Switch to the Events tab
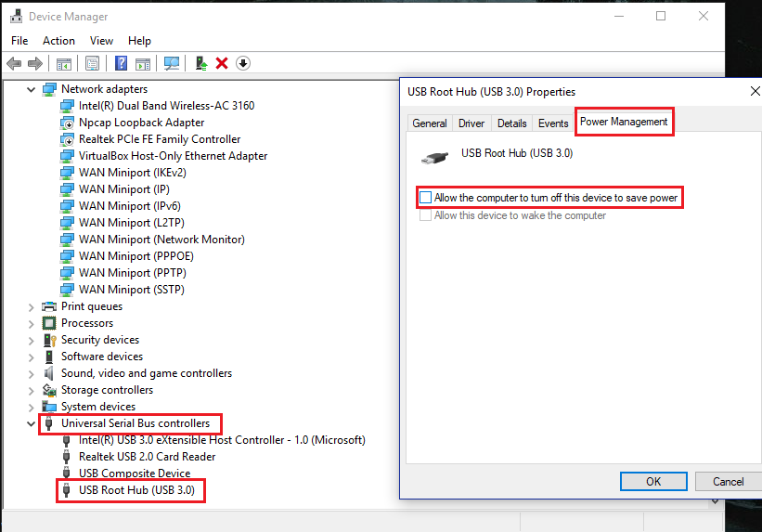The height and width of the screenshot is (532, 762). click(553, 123)
